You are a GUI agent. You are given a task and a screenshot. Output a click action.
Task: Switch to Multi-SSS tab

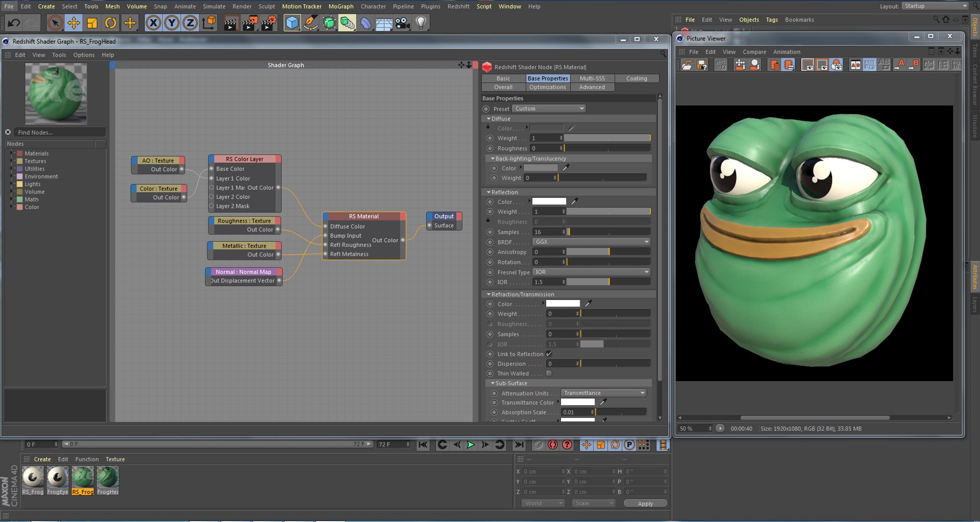point(592,79)
